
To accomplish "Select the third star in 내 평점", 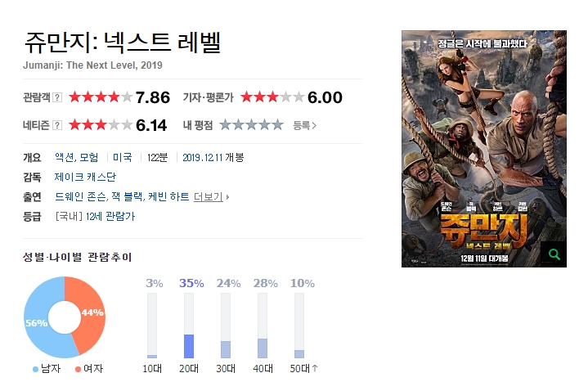I will (x=251, y=124).
